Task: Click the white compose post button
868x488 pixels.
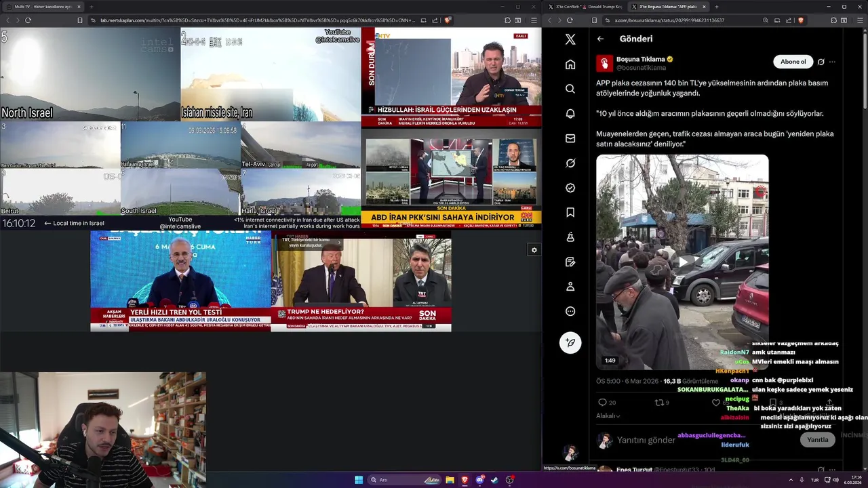Action: (x=570, y=342)
